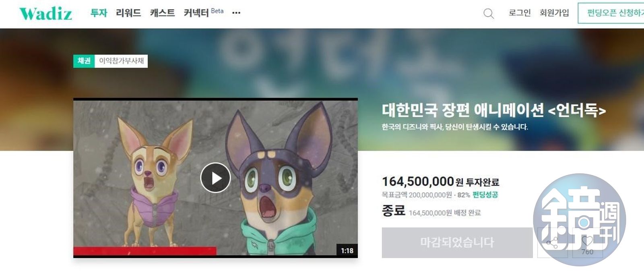
Task: Click the 채권 category tag
Action: (x=84, y=61)
